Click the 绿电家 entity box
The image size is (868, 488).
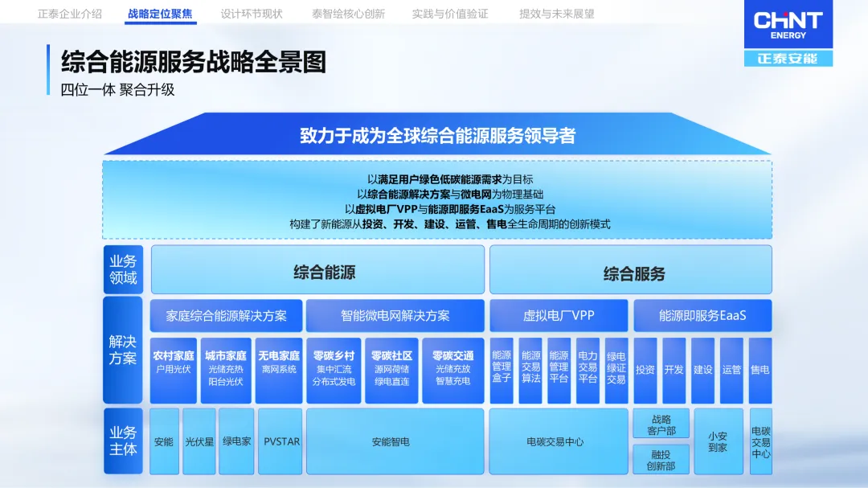(x=236, y=441)
